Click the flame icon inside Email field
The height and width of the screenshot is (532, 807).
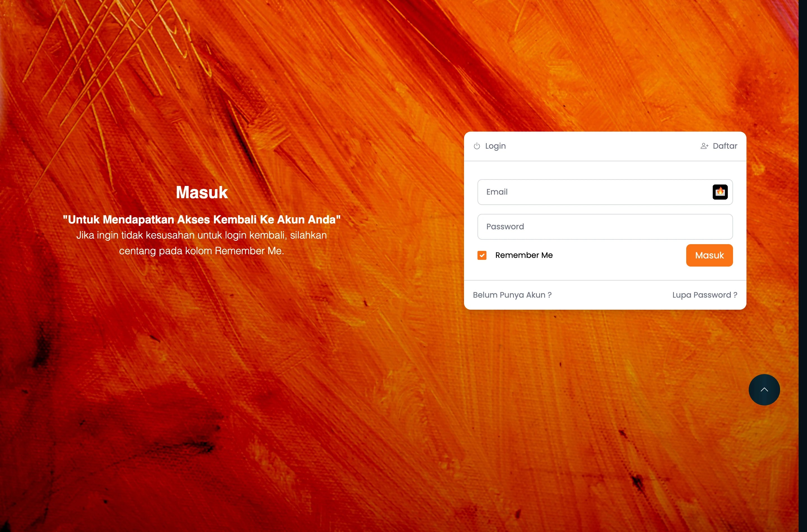click(720, 192)
